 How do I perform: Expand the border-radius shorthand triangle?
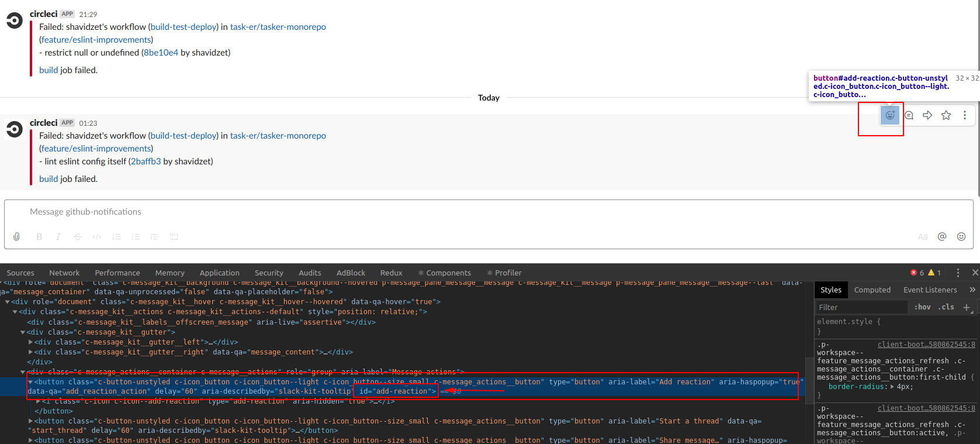tap(892, 387)
